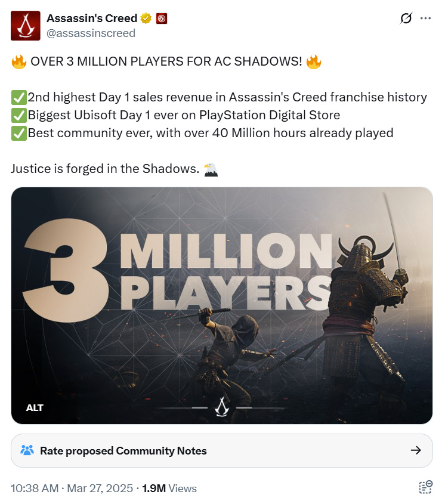Click the Grok slashed-circle icon

(406, 18)
